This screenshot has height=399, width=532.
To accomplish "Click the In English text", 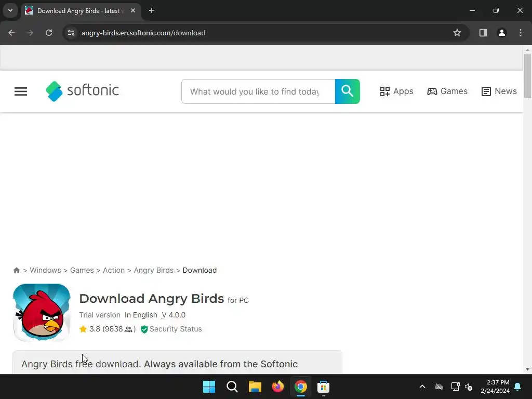I will [x=141, y=315].
